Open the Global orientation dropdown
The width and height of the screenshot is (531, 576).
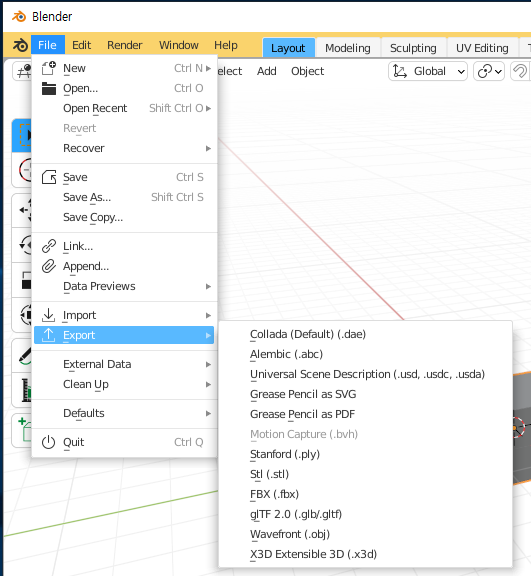click(428, 71)
